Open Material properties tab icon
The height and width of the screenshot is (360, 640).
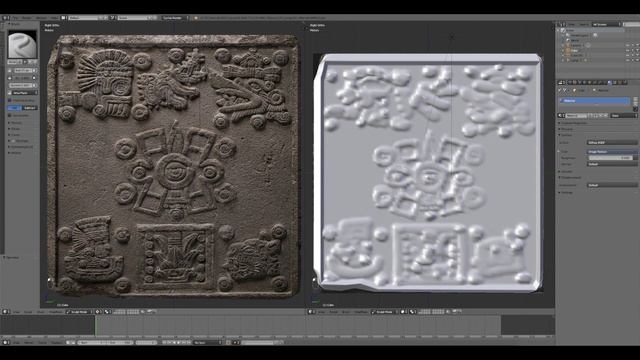coord(610,82)
